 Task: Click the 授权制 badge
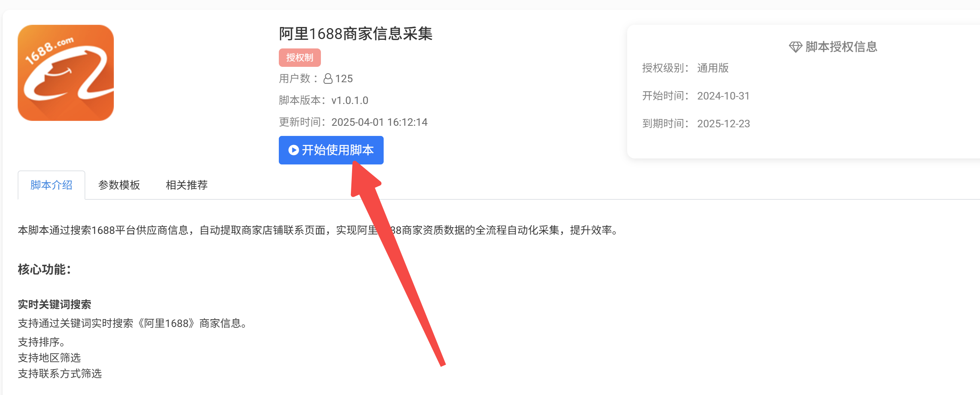300,57
